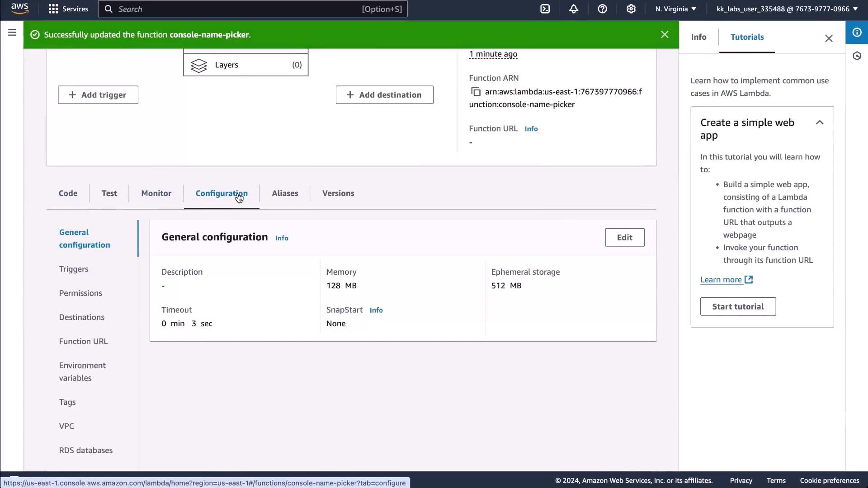
Task: Copy the function ARN with copy icon
Action: 476,92
